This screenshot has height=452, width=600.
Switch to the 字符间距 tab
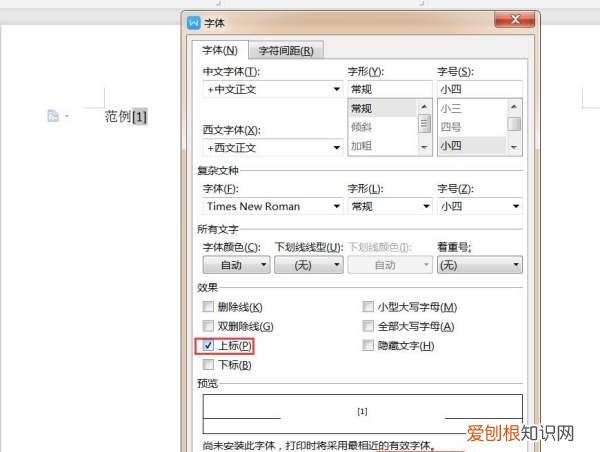(x=286, y=51)
